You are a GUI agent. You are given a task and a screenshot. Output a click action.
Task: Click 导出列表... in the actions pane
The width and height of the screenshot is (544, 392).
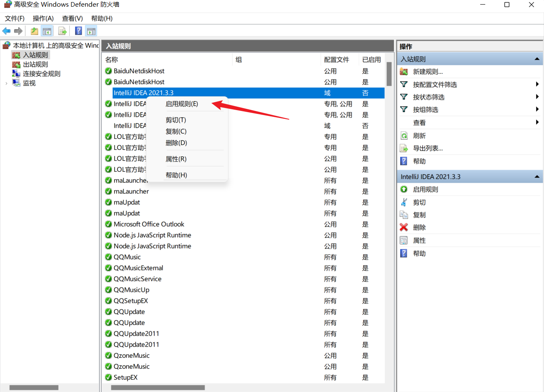pyautogui.click(x=428, y=148)
